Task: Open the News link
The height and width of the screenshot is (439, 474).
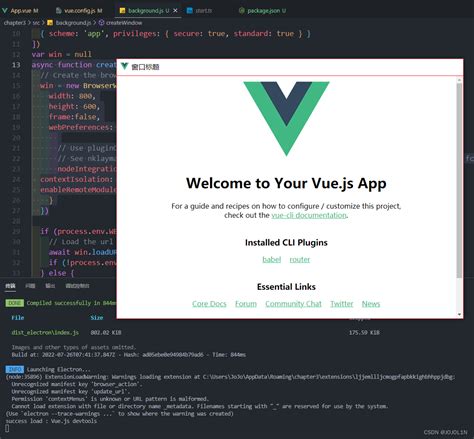Action: click(371, 304)
